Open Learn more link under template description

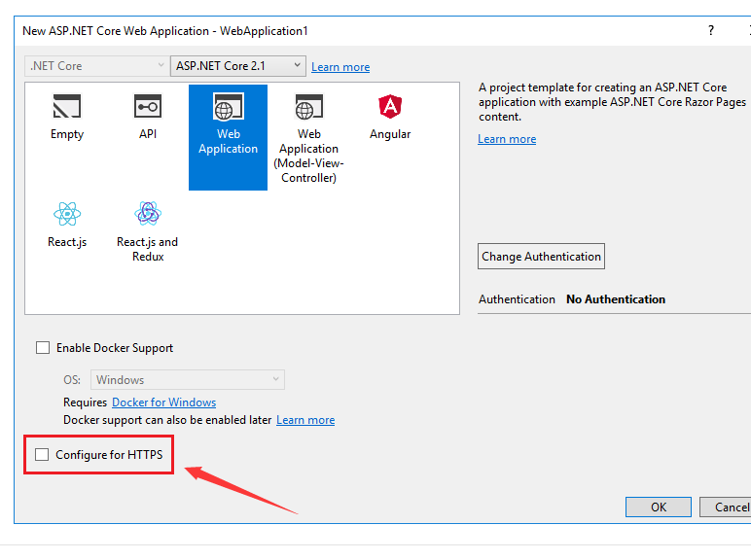pyautogui.click(x=507, y=139)
